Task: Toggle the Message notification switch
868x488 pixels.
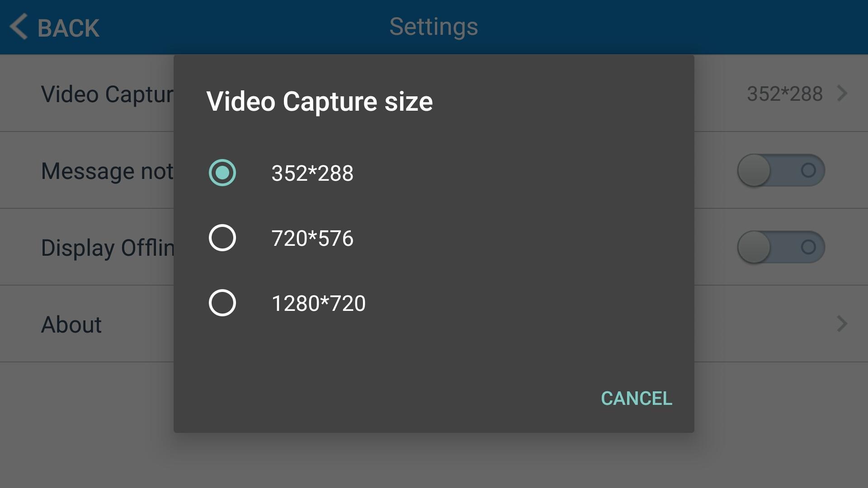Action: [781, 170]
